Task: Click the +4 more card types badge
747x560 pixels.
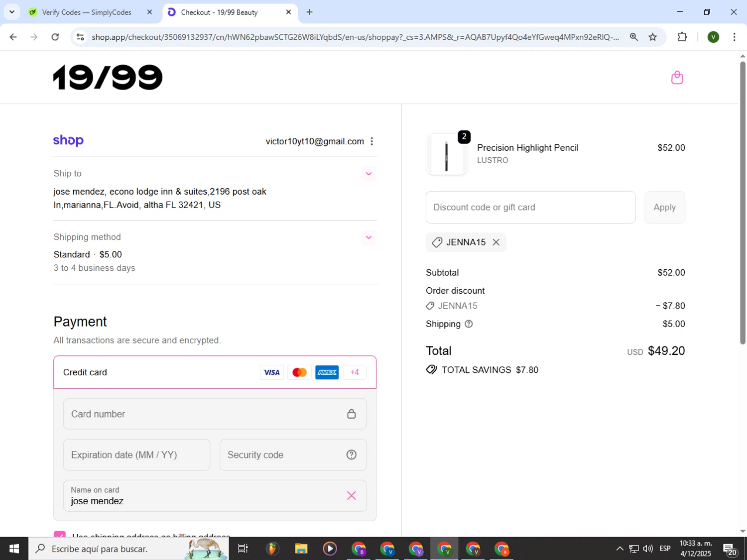Action: click(355, 372)
